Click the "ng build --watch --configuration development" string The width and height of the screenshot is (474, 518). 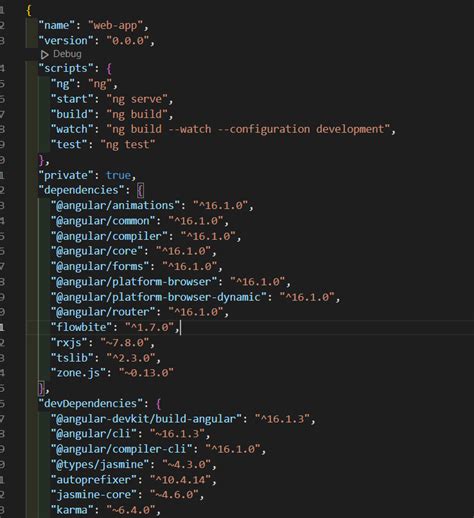249,129
